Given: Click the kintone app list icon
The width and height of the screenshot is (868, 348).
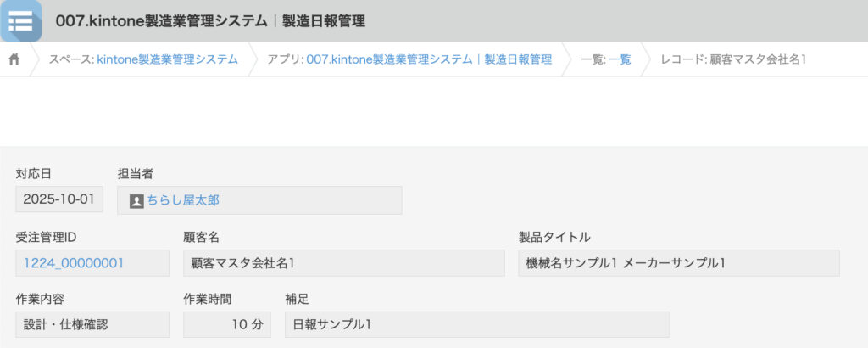Looking at the screenshot, I should click(21, 21).
